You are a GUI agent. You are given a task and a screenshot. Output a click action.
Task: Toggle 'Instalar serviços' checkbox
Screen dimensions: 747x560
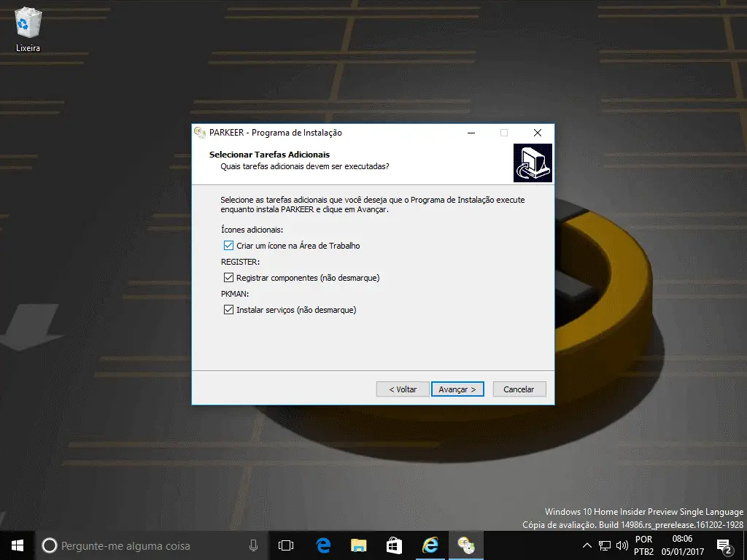(x=228, y=310)
